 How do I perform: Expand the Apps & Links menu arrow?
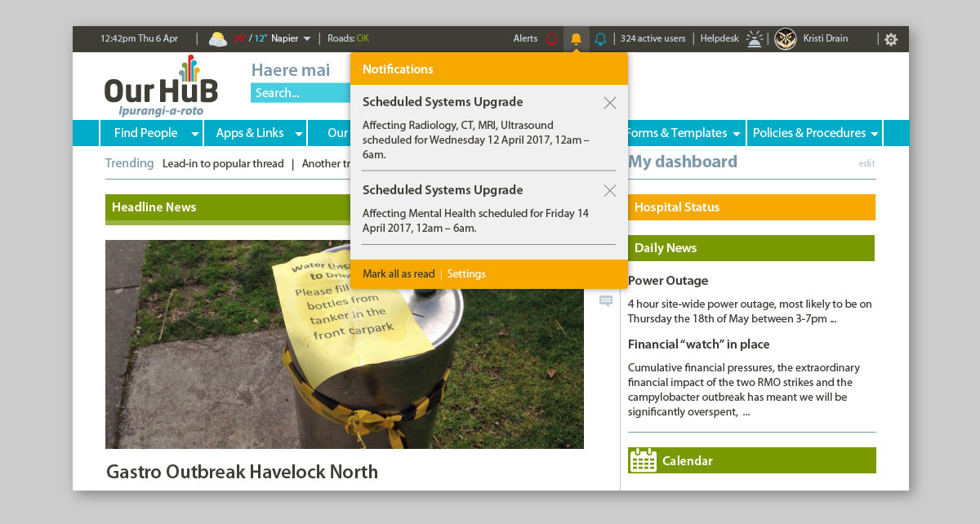coord(299,134)
